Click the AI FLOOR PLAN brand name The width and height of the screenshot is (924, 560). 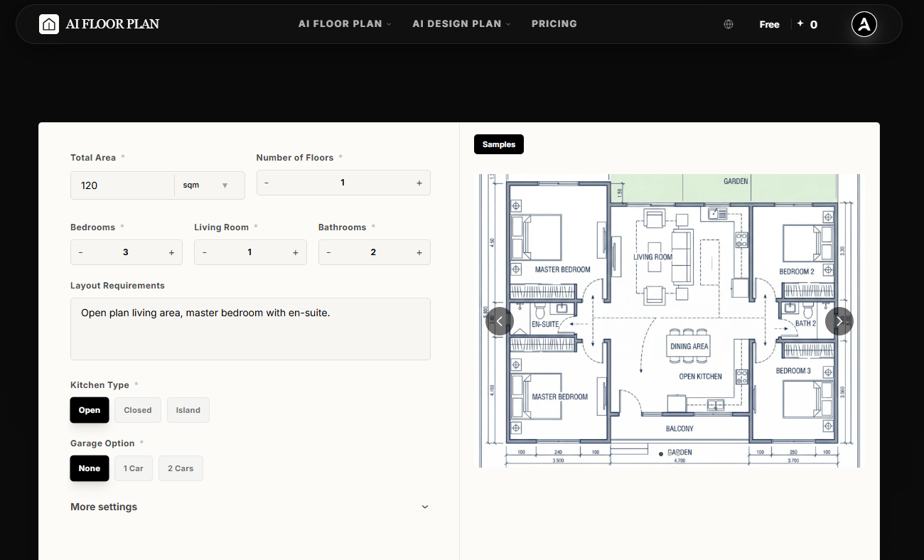(x=112, y=24)
